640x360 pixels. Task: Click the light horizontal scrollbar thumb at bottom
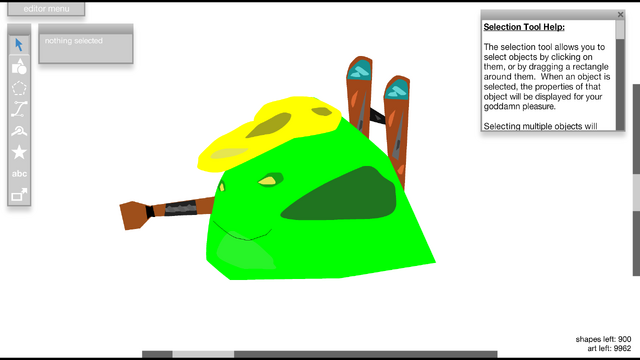pyautogui.click(x=203, y=354)
